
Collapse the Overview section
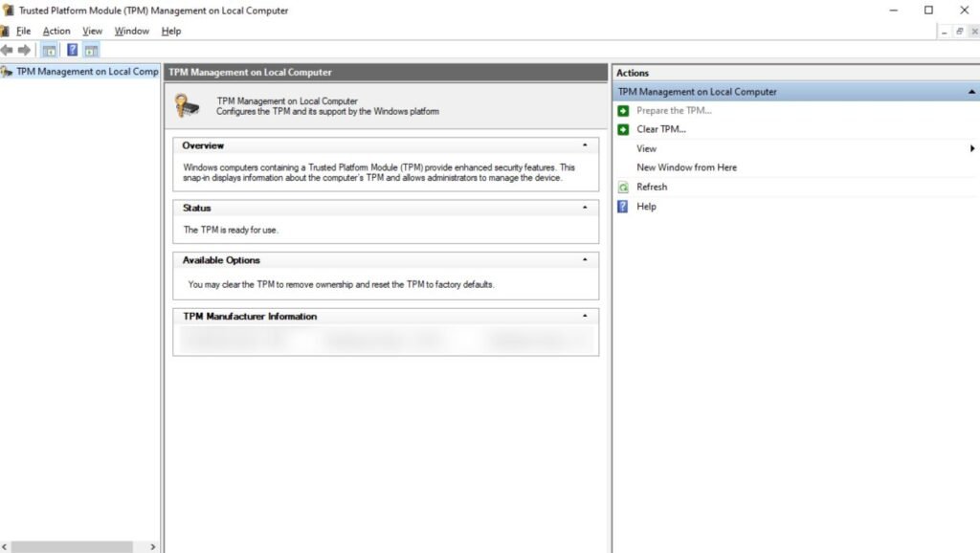585,146
